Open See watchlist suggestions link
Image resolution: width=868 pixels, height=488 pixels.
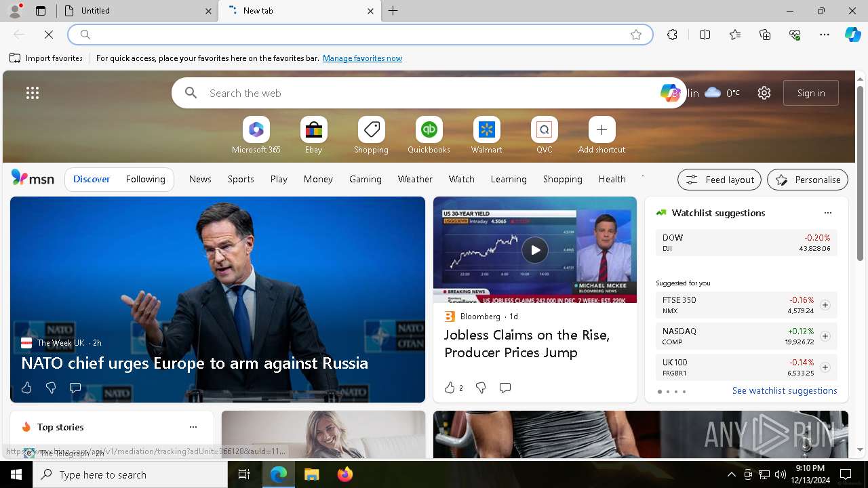(785, 390)
